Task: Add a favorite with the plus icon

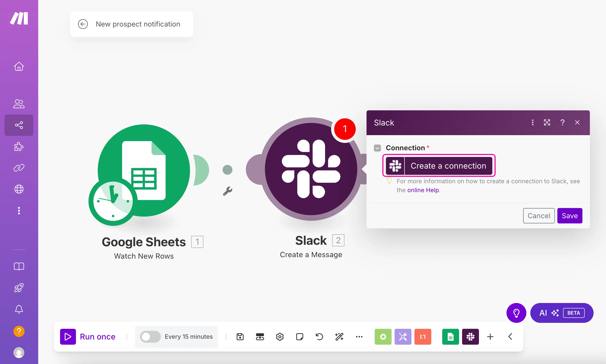Action: (x=490, y=337)
